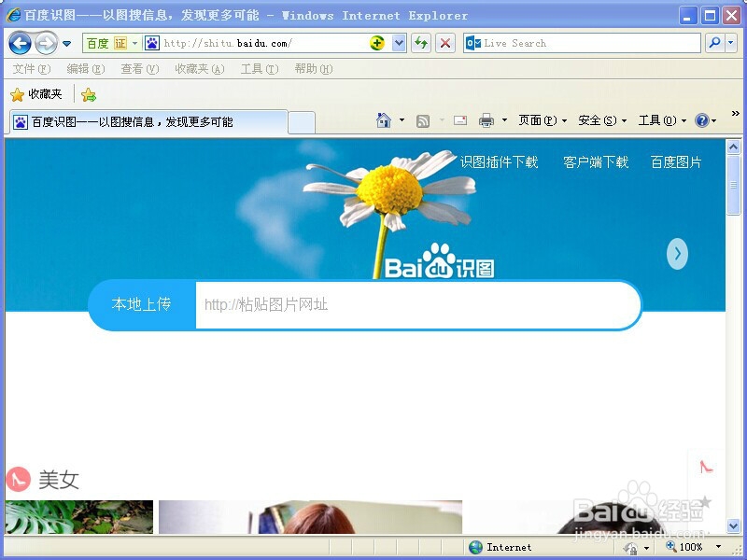This screenshot has height=560, width=747.
Task: Click the RSS feeds icon
Action: point(423,121)
